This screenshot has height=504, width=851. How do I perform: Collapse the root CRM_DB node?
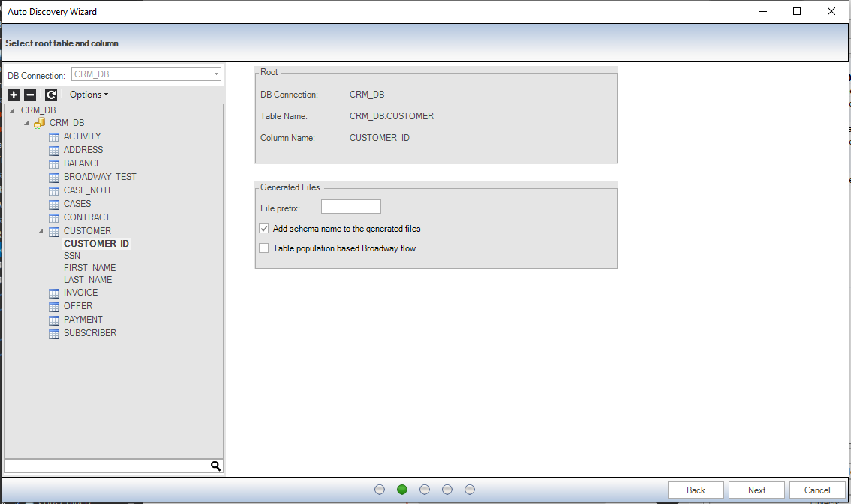click(12, 111)
